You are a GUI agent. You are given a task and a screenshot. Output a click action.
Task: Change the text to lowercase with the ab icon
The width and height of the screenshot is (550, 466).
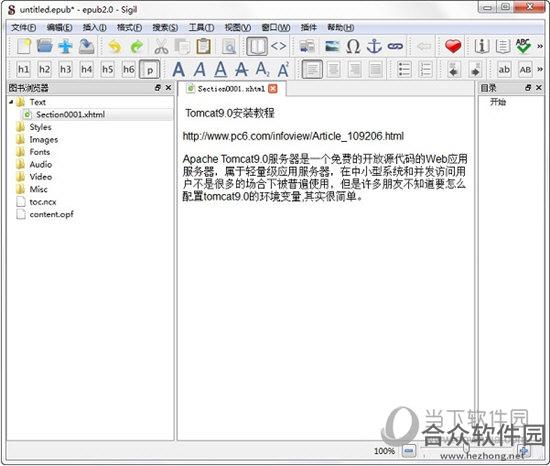pyautogui.click(x=504, y=69)
